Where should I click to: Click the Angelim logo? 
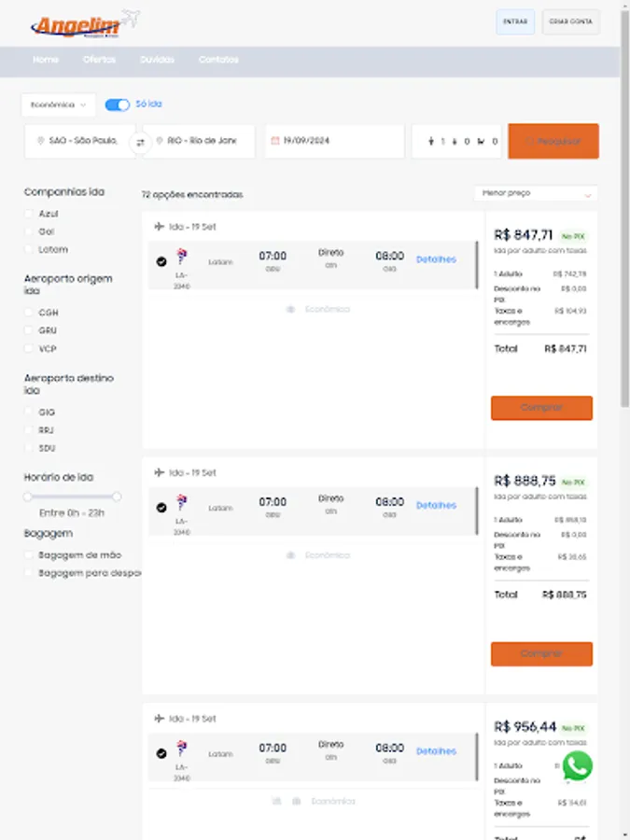(85, 24)
